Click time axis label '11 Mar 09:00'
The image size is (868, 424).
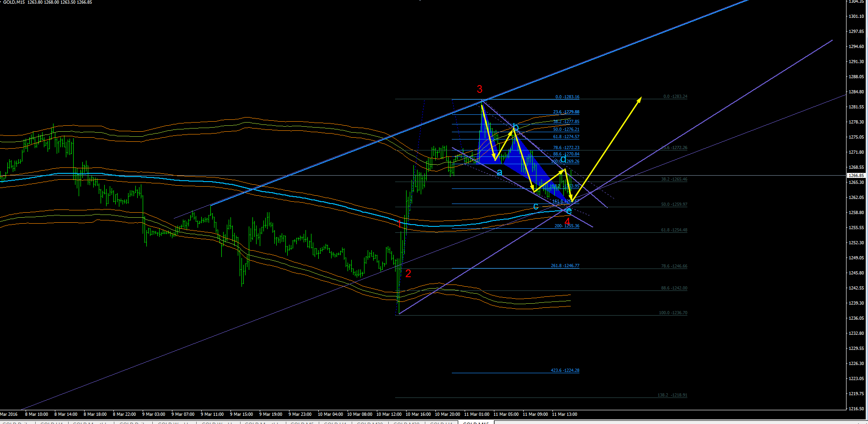[x=535, y=414]
